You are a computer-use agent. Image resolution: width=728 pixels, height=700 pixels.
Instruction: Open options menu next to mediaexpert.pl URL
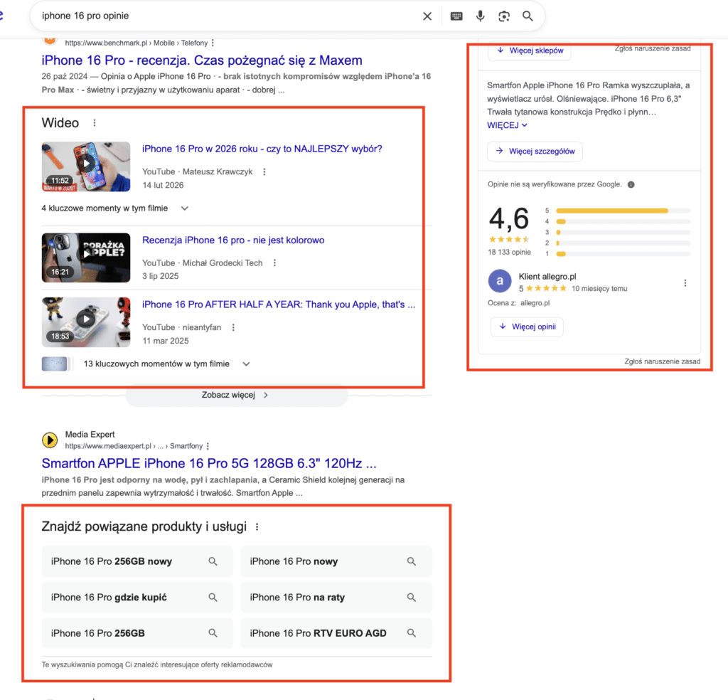tap(208, 446)
